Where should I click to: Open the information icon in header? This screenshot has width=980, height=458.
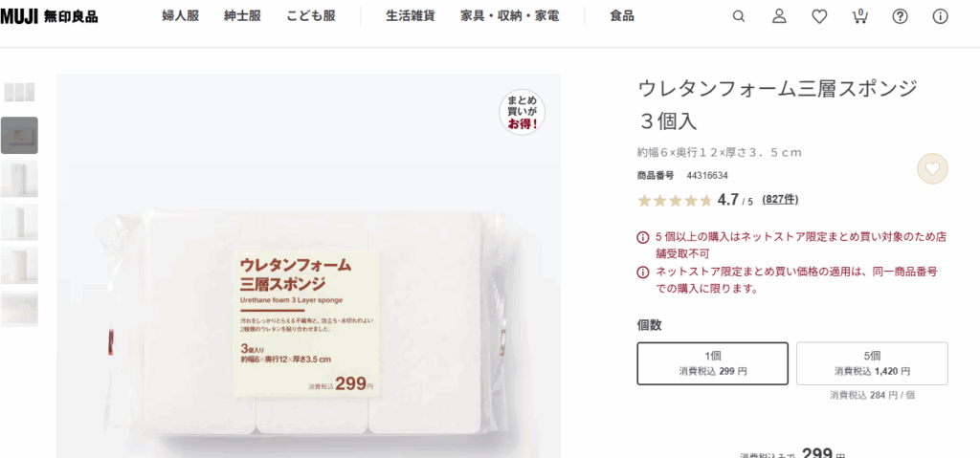pyautogui.click(x=940, y=17)
